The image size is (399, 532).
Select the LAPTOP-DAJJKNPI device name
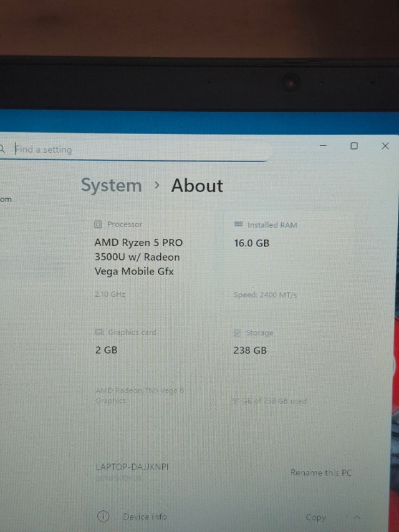pos(132,467)
